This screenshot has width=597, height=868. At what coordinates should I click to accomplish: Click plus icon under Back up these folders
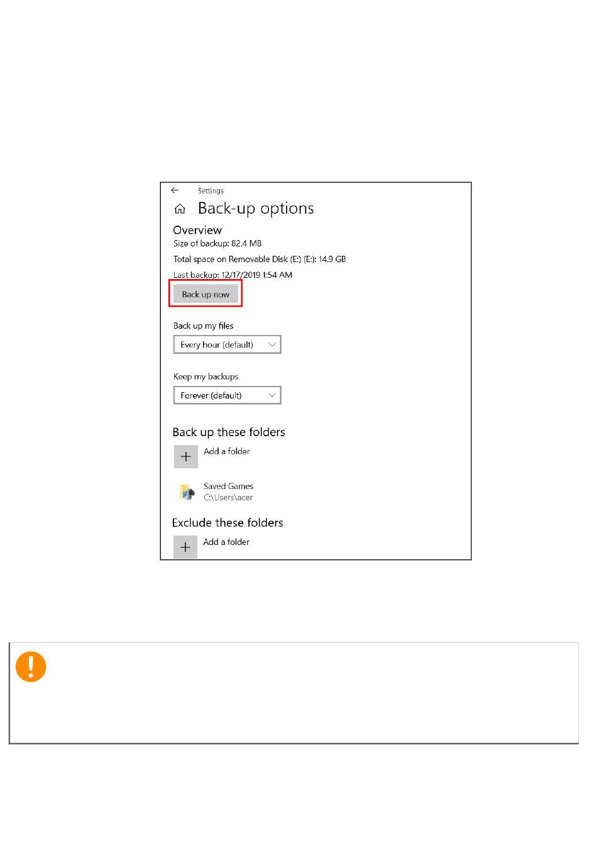pos(186,457)
